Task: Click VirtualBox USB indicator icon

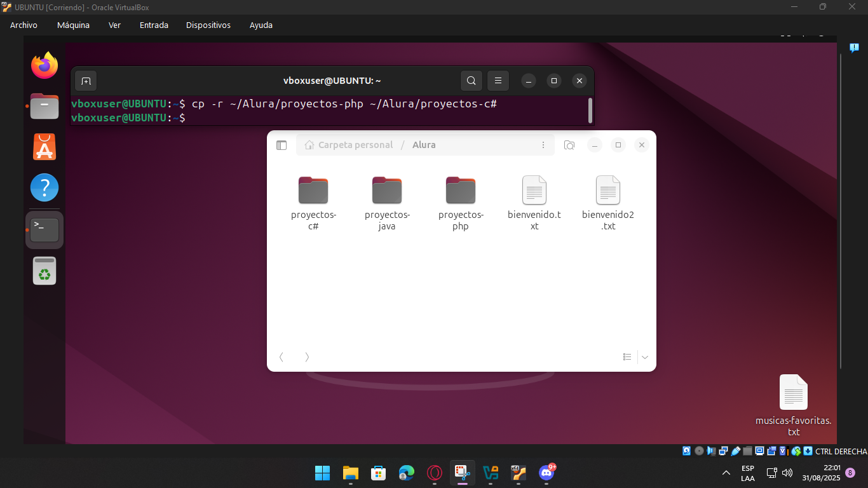Action: (x=736, y=451)
